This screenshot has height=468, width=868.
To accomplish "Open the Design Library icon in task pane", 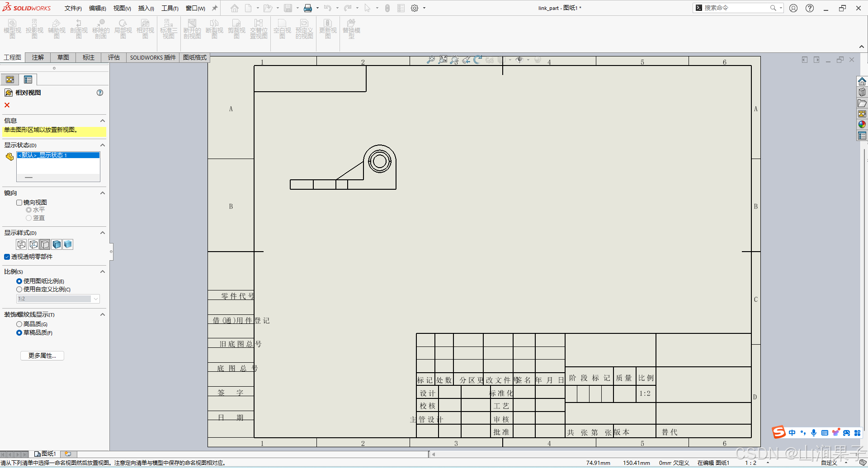I will (862, 92).
